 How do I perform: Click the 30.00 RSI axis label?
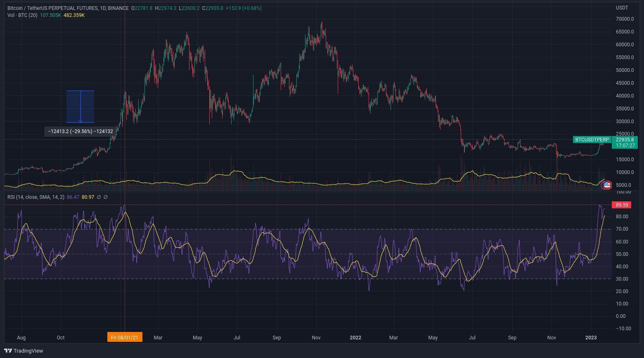pyautogui.click(x=622, y=279)
